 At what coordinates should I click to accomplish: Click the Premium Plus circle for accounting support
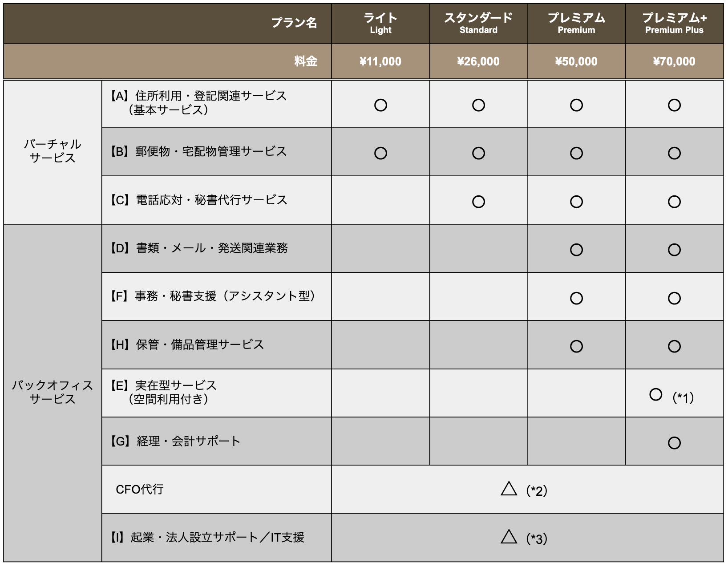pyautogui.click(x=674, y=443)
